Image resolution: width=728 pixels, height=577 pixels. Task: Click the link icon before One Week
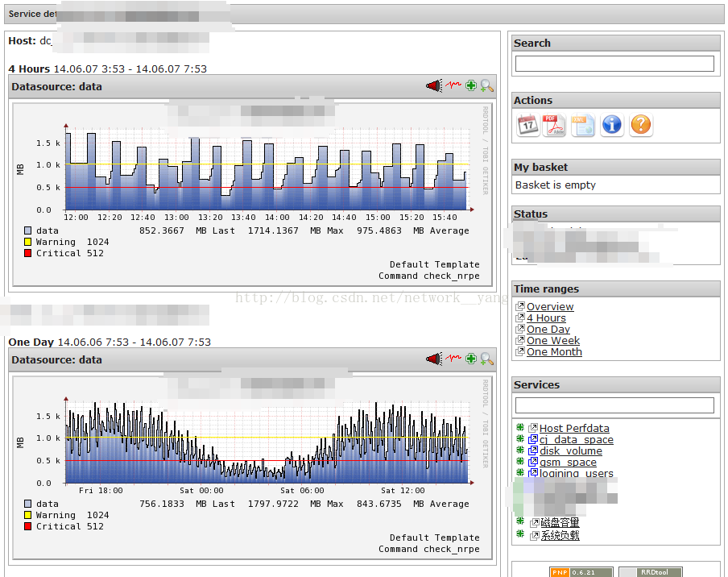[x=520, y=340]
